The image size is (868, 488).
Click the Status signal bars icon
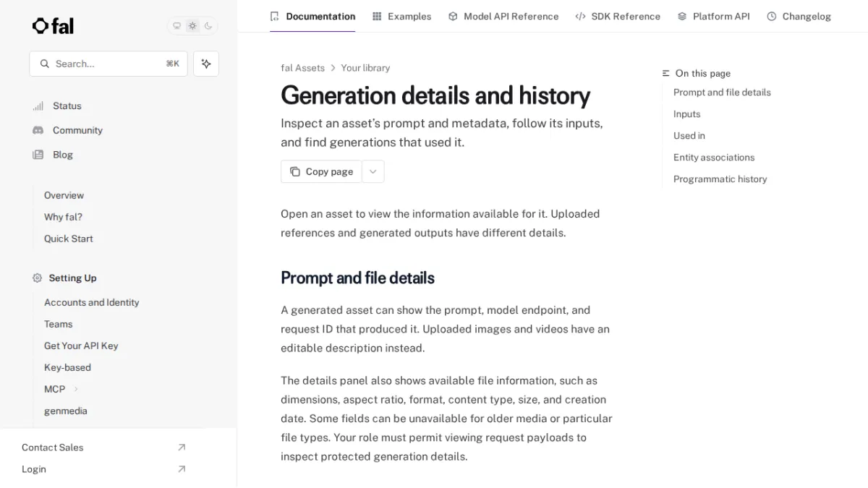(38, 106)
